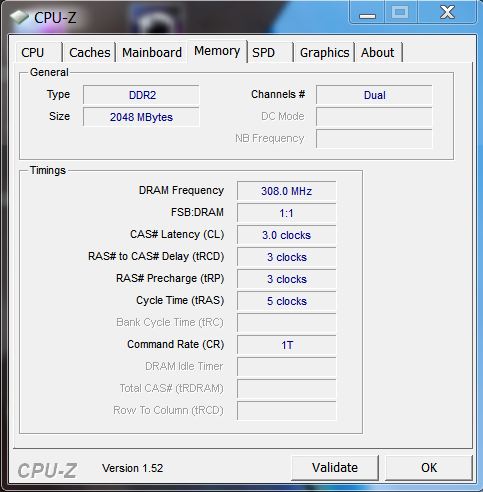Image resolution: width=483 pixels, height=492 pixels.
Task: Click the empty DC Mode field
Action: point(374,117)
